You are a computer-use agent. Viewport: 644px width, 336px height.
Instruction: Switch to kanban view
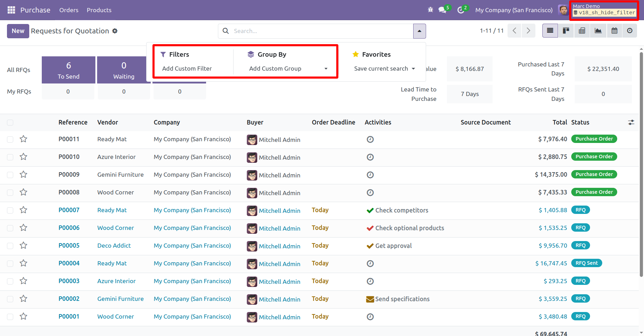pyautogui.click(x=566, y=31)
